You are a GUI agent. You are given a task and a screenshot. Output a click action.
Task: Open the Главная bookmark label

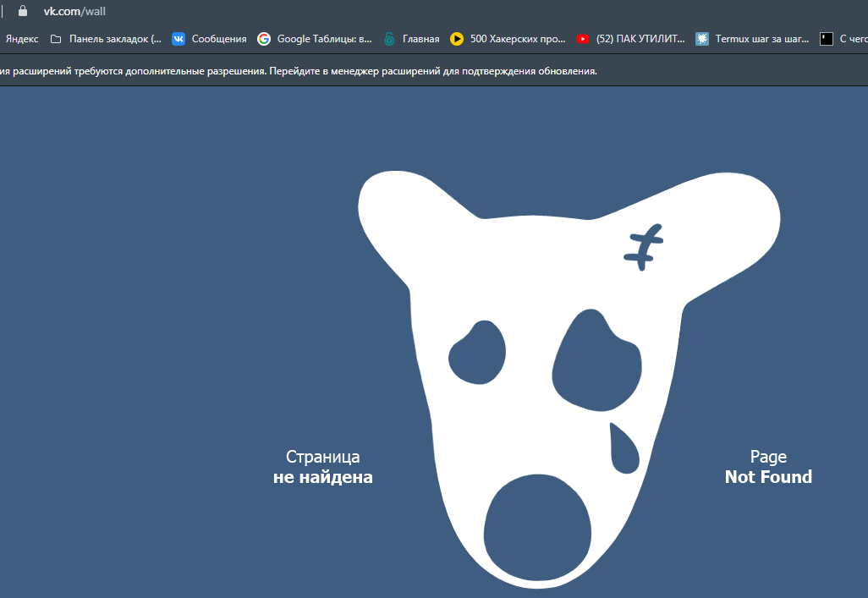(420, 39)
